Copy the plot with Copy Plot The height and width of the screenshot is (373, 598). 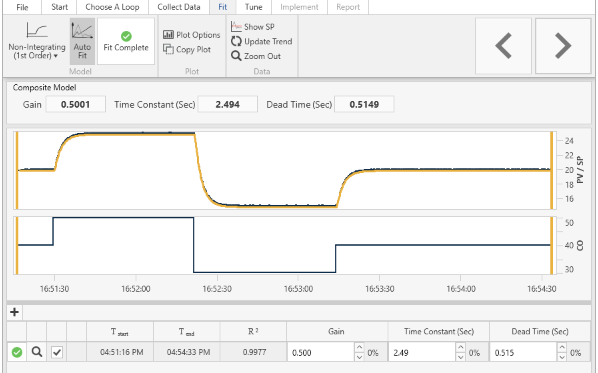tap(187, 50)
